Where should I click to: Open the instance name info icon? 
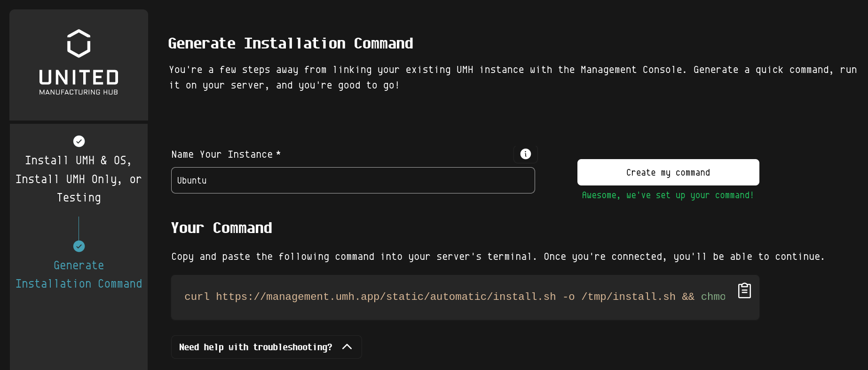click(x=526, y=154)
